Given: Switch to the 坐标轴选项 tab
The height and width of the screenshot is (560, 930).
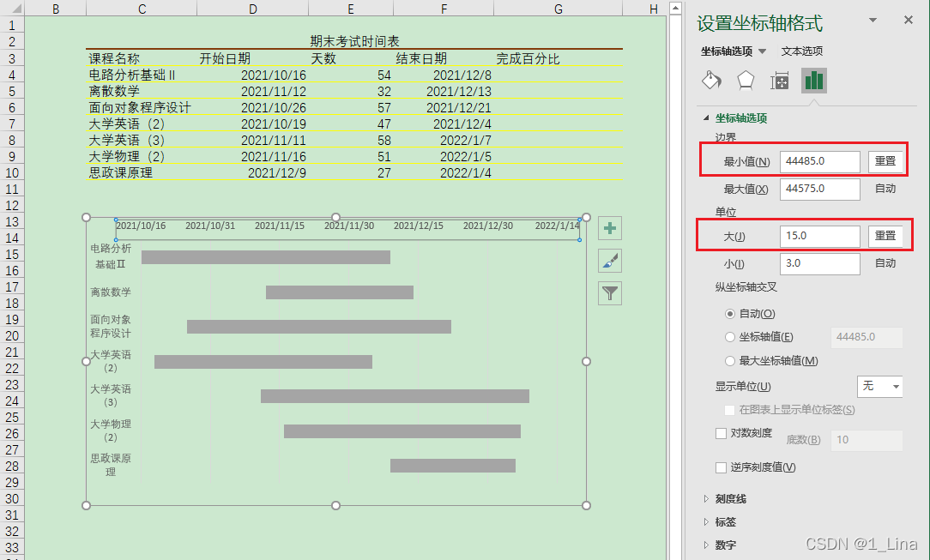Looking at the screenshot, I should tap(727, 51).
